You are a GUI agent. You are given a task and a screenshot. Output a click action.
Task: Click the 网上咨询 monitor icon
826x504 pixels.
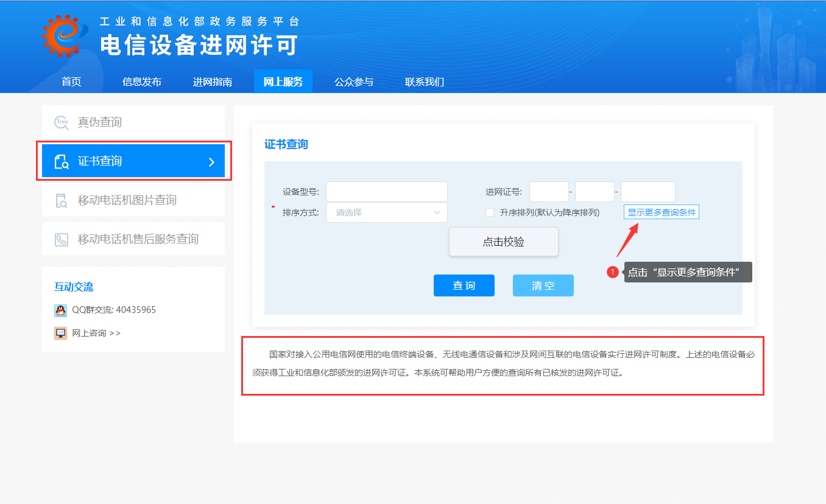pyautogui.click(x=60, y=333)
